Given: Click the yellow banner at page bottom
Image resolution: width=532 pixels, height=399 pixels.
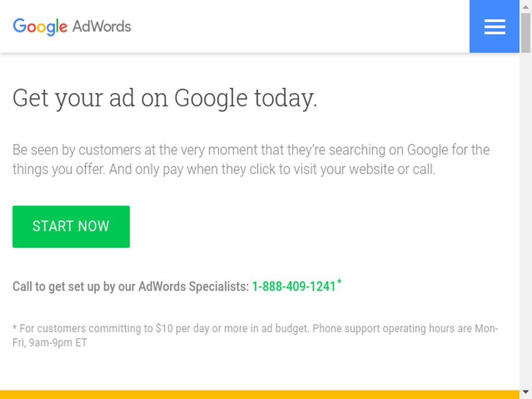Looking at the screenshot, I should click(260, 395).
